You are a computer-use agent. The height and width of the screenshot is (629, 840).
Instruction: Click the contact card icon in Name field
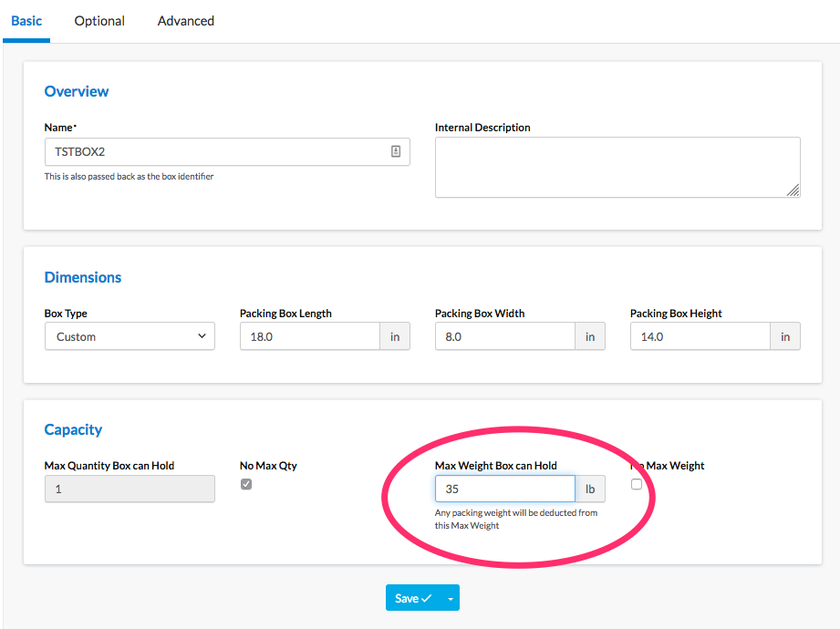[x=396, y=152]
